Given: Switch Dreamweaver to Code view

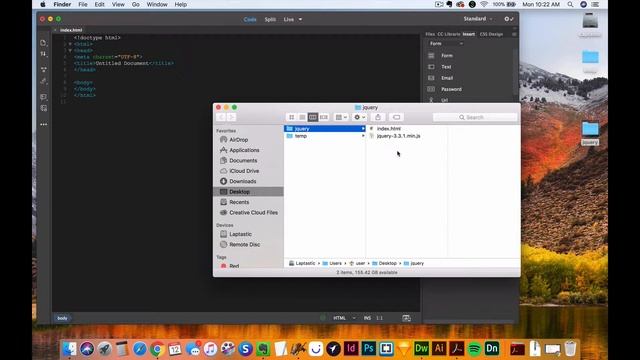Looking at the screenshot, I should (x=250, y=19).
